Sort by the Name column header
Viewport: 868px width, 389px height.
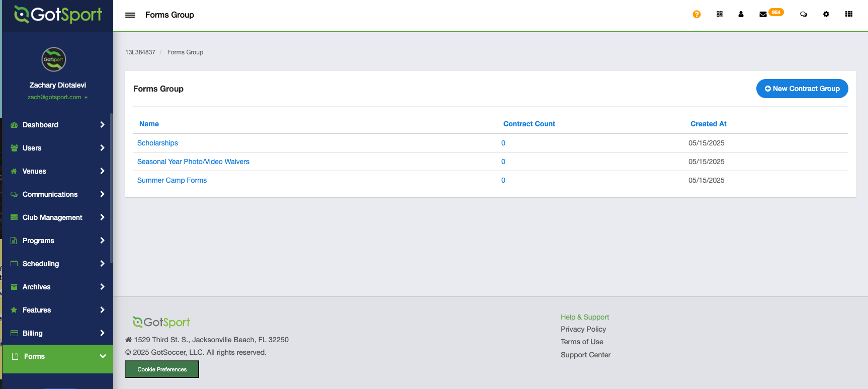(x=149, y=124)
